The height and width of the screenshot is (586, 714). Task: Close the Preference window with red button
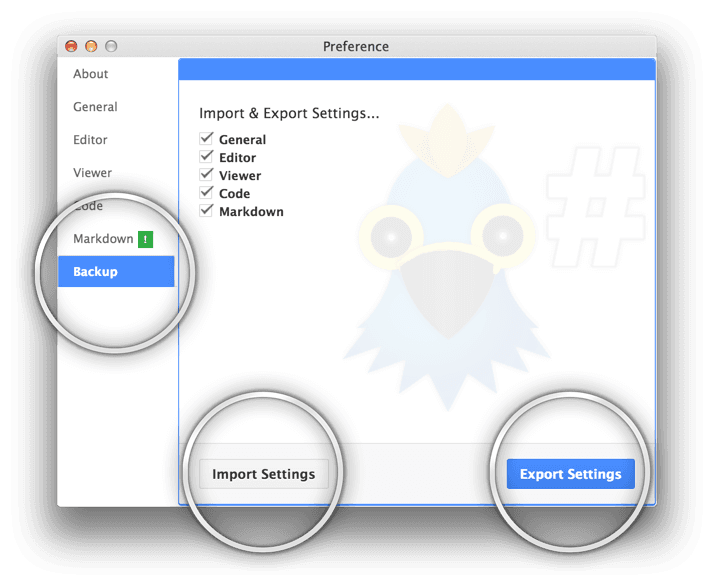(71, 46)
